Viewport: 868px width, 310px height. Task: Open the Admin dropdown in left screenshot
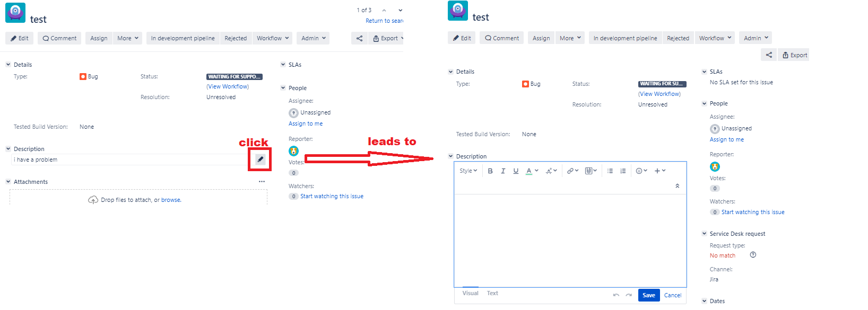[314, 38]
